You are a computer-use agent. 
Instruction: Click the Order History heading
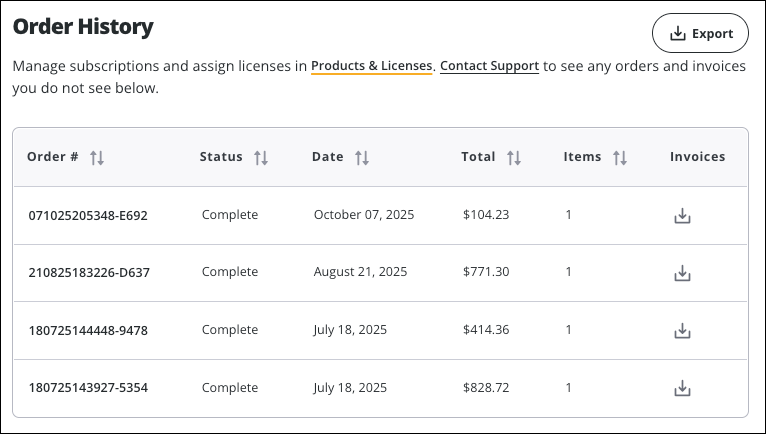click(83, 27)
